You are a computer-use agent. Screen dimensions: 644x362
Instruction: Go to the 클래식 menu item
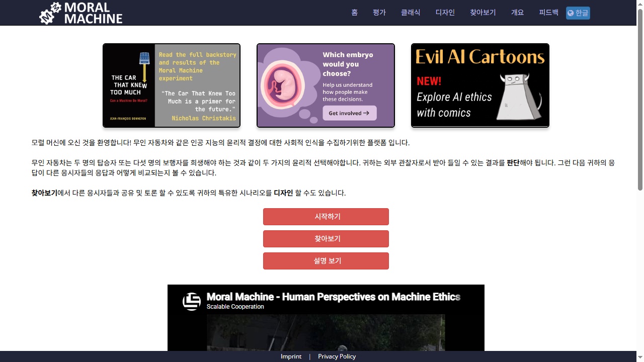[411, 13]
